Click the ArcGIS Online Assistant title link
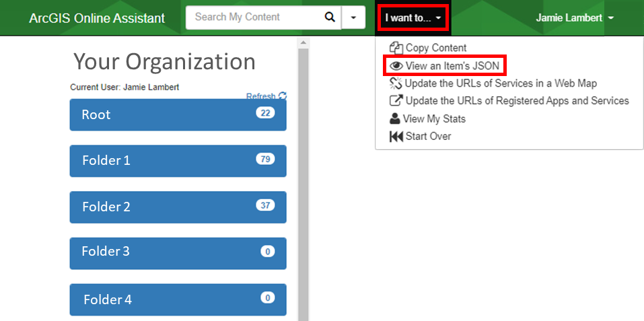Screen dimensions: 644x321 point(97,18)
